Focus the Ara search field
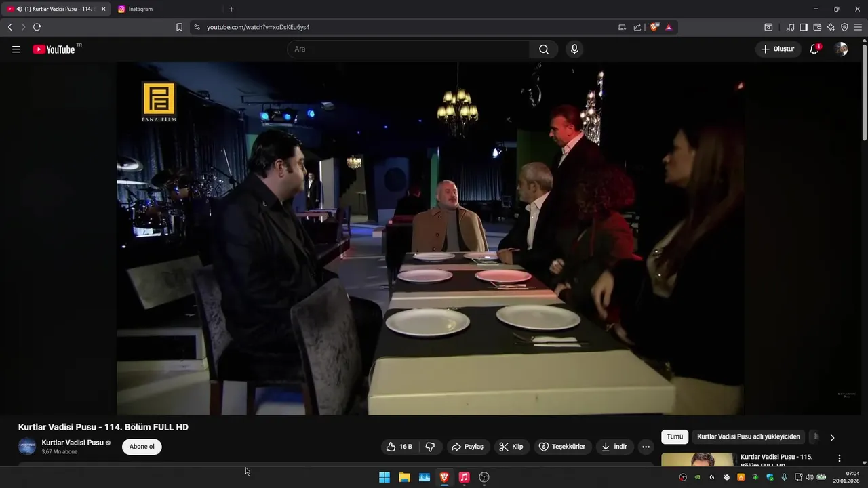This screenshot has height=488, width=868. (408, 49)
